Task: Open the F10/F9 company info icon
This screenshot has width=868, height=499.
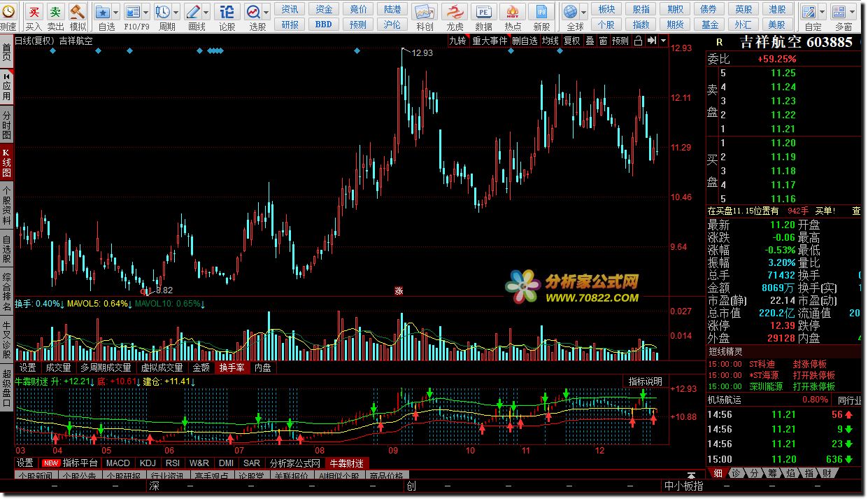Action: [x=132, y=12]
